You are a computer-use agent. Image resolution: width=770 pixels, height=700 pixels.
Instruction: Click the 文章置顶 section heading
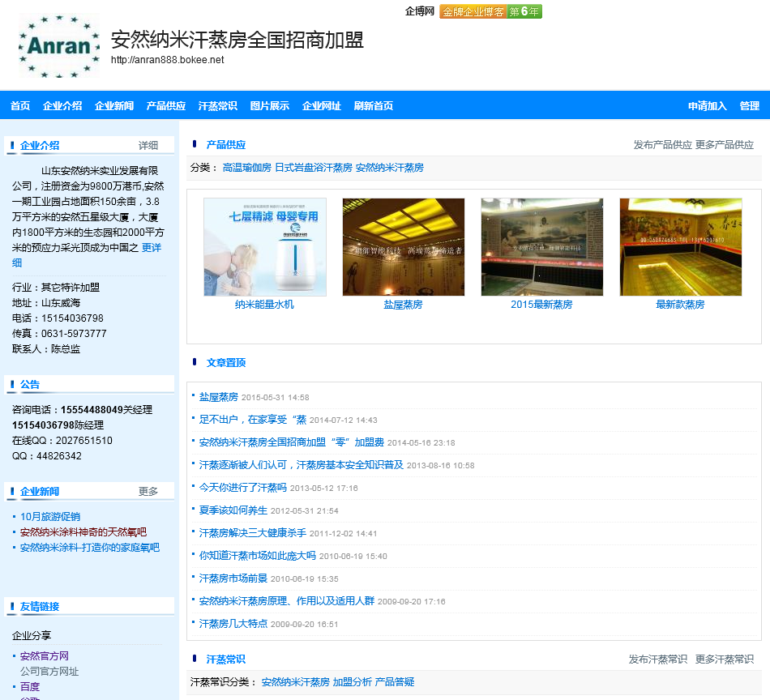(x=226, y=363)
